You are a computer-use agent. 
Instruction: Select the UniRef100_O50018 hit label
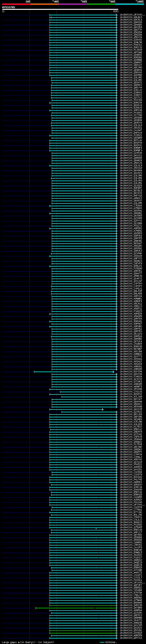pos(131,168)
